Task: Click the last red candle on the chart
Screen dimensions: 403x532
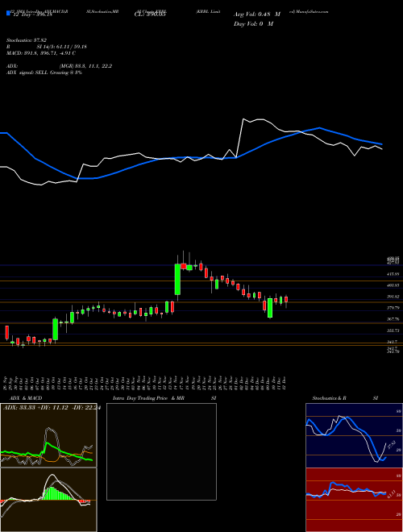Action: [x=286, y=299]
